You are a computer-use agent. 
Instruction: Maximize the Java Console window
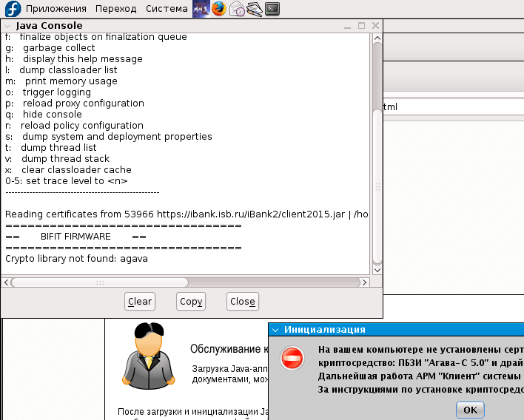[x=361, y=26]
